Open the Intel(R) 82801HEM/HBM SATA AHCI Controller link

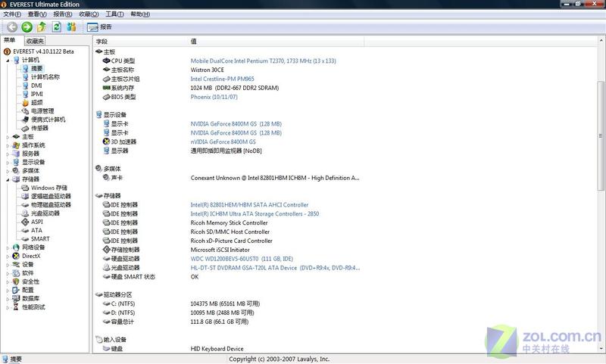coord(249,205)
